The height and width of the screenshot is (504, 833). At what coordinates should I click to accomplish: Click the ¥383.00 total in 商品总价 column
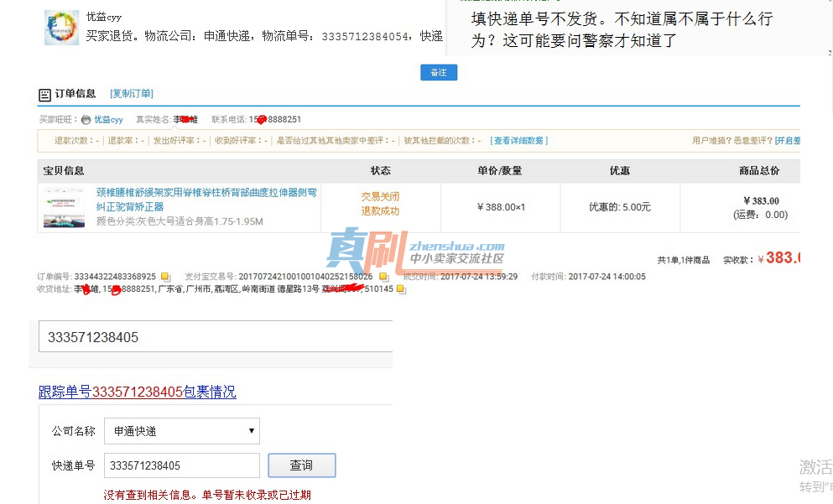(x=762, y=200)
